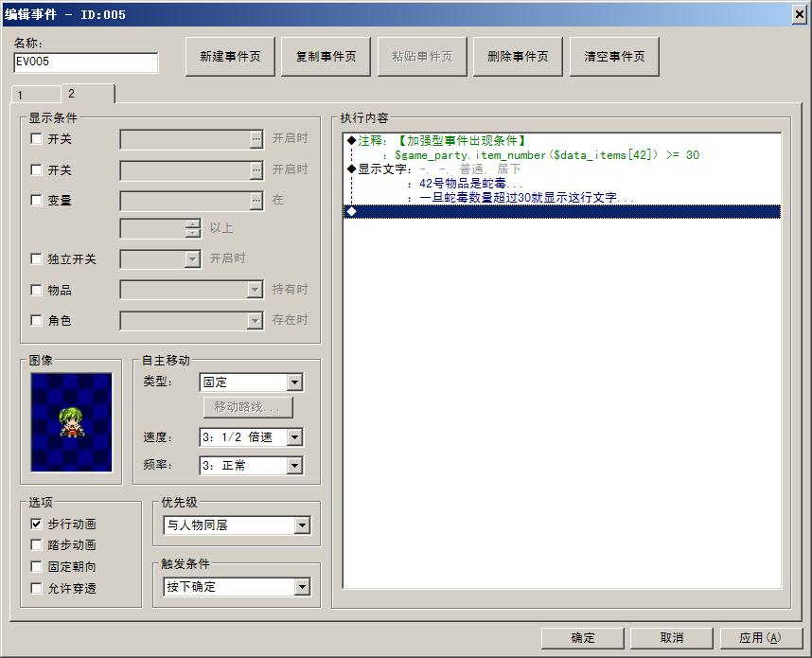Click the 取消 button

click(672, 638)
